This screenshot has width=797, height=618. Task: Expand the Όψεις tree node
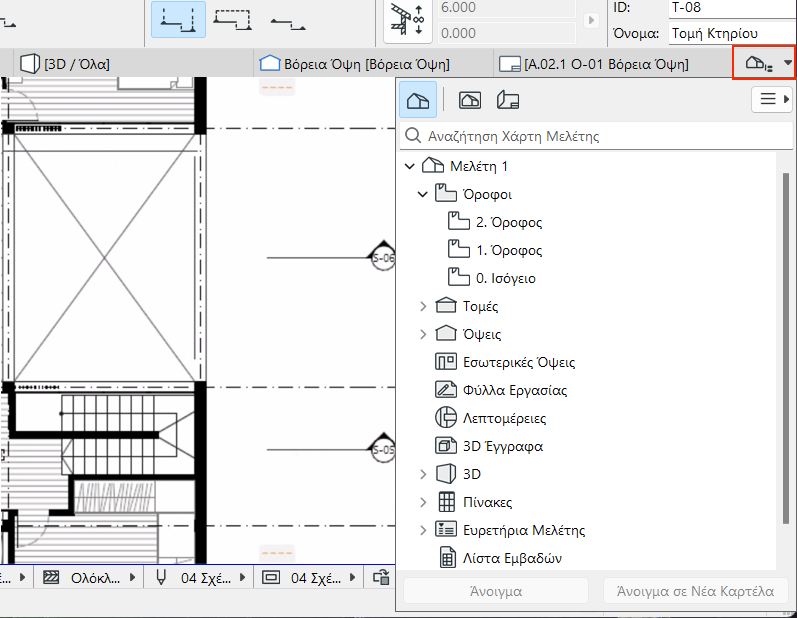click(x=422, y=334)
